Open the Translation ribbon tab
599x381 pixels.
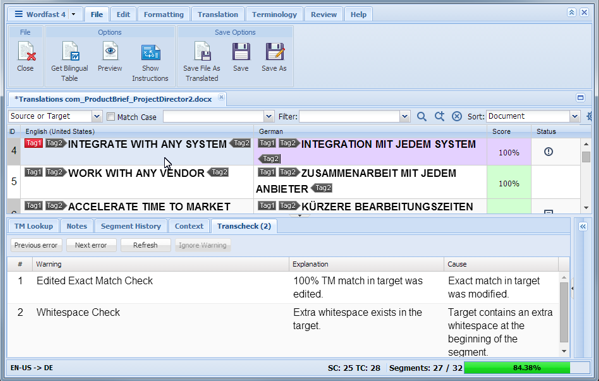coord(218,15)
